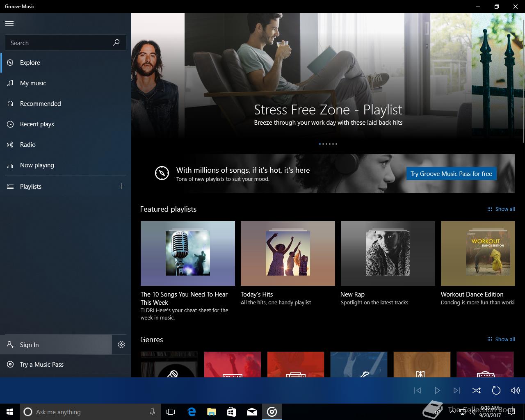Image resolution: width=525 pixels, height=420 pixels.
Task: Open Task View on taskbar
Action: (171, 412)
